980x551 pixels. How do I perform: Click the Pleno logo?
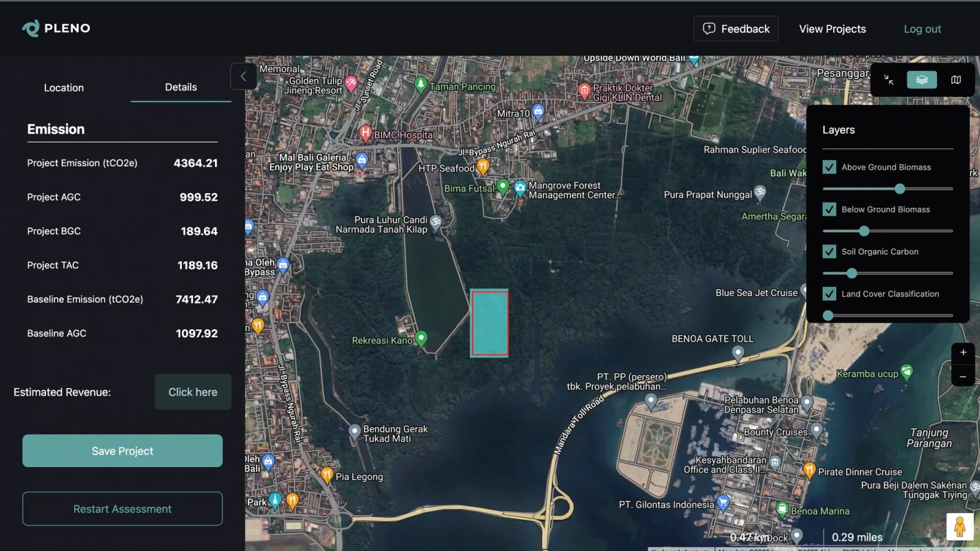coord(56,28)
